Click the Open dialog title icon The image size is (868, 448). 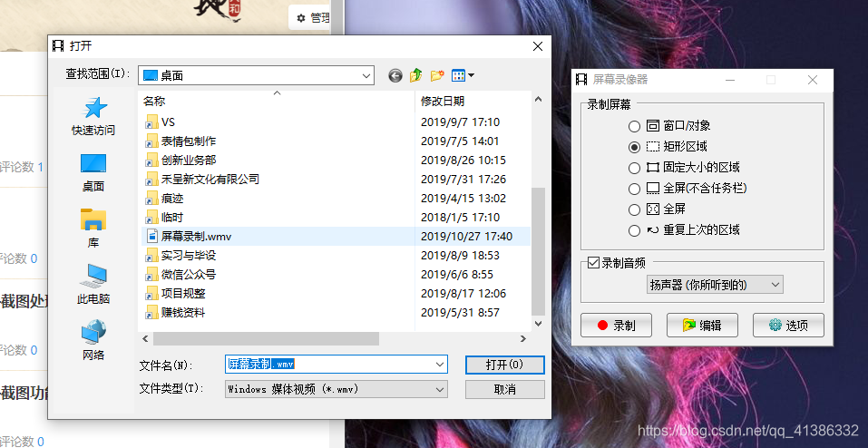tap(58, 46)
